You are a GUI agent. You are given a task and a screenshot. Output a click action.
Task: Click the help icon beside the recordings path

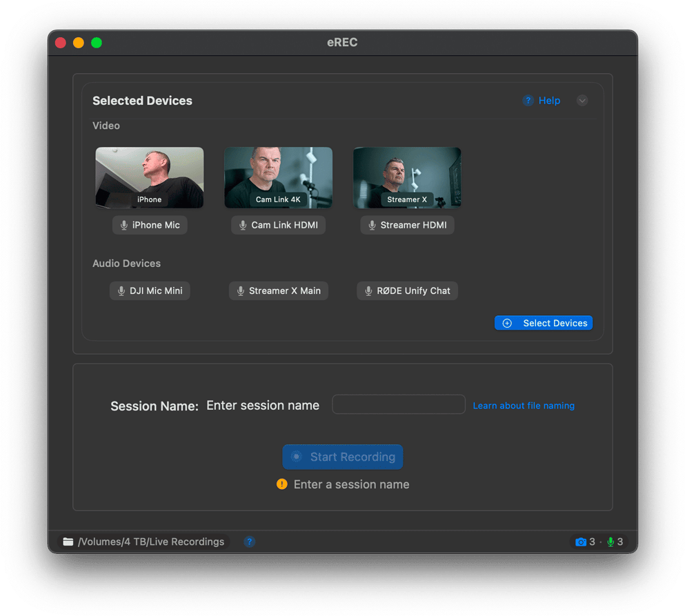pyautogui.click(x=250, y=542)
